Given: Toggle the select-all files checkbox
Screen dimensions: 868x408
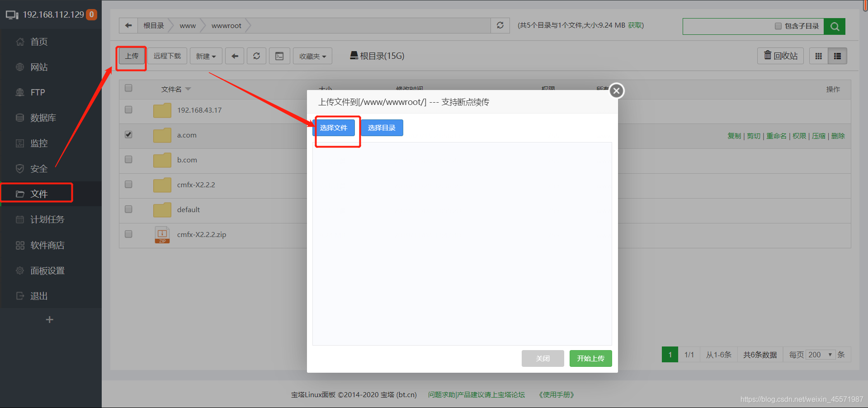Looking at the screenshot, I should pyautogui.click(x=128, y=88).
